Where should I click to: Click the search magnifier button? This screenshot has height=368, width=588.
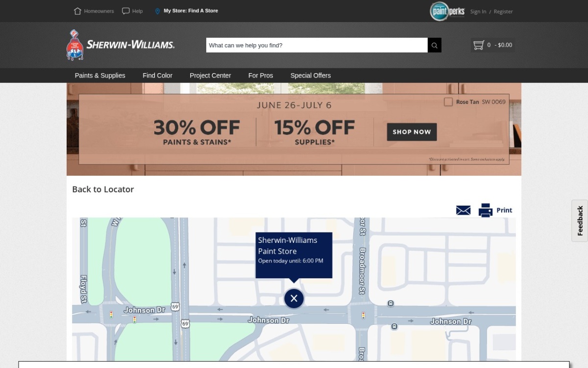pyautogui.click(x=434, y=45)
